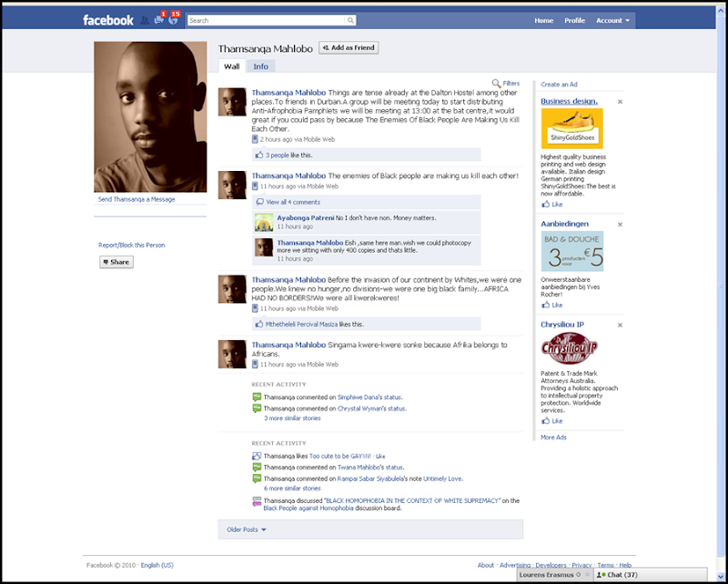
Task: Open Mthetheleli Percival Masiza's profile link
Action: 301,324
